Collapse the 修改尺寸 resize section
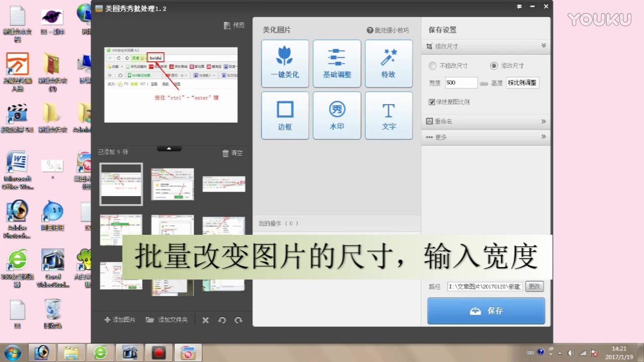Image resolution: width=644 pixels, height=362 pixels. [543, 46]
